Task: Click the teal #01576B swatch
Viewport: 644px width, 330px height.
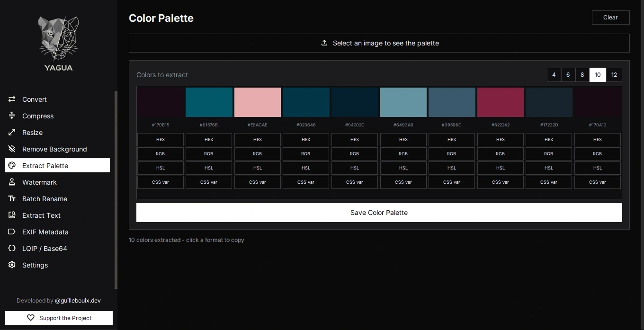Action: 209,102
